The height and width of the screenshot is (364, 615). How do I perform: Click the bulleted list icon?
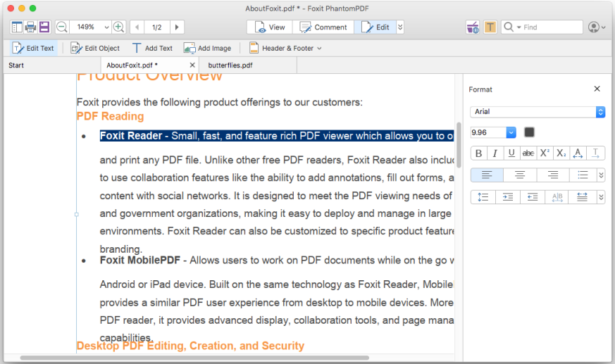[x=583, y=175]
